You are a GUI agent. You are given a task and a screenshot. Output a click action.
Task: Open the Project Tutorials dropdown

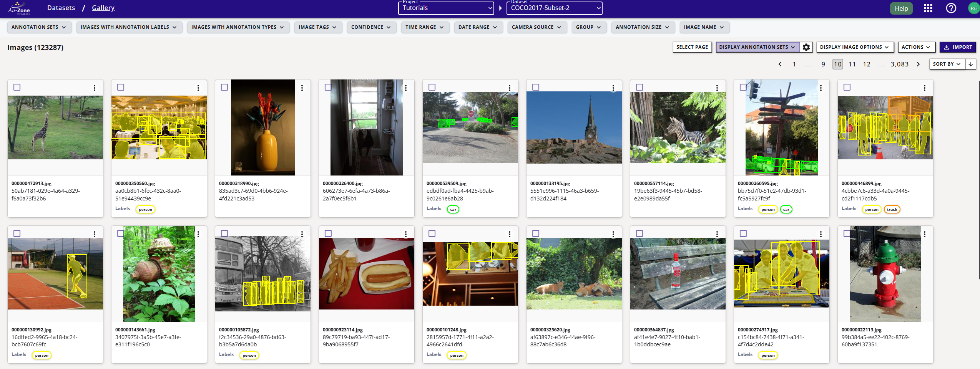(x=446, y=8)
